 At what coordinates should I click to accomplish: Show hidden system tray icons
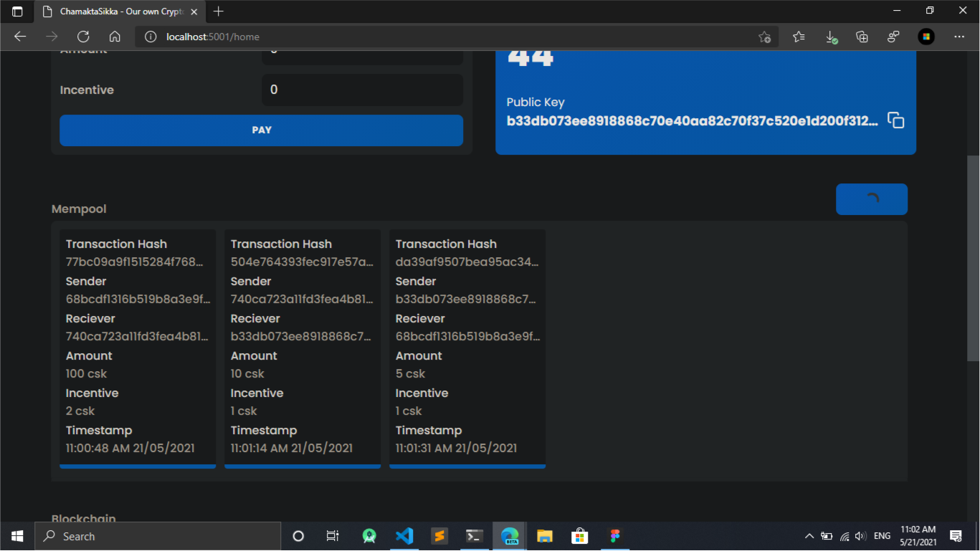pos(809,536)
